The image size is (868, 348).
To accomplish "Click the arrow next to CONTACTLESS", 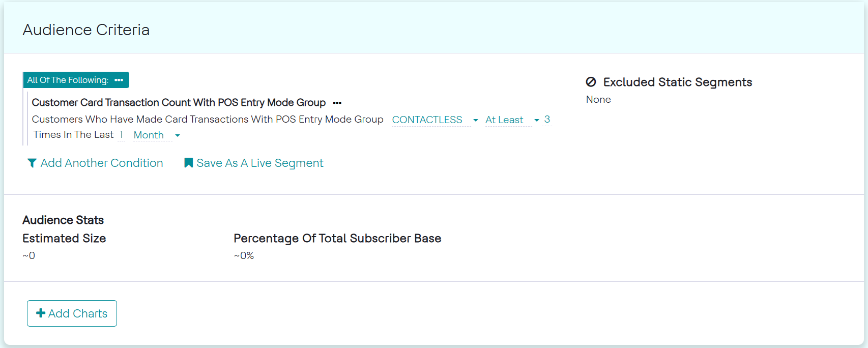I will (x=476, y=120).
